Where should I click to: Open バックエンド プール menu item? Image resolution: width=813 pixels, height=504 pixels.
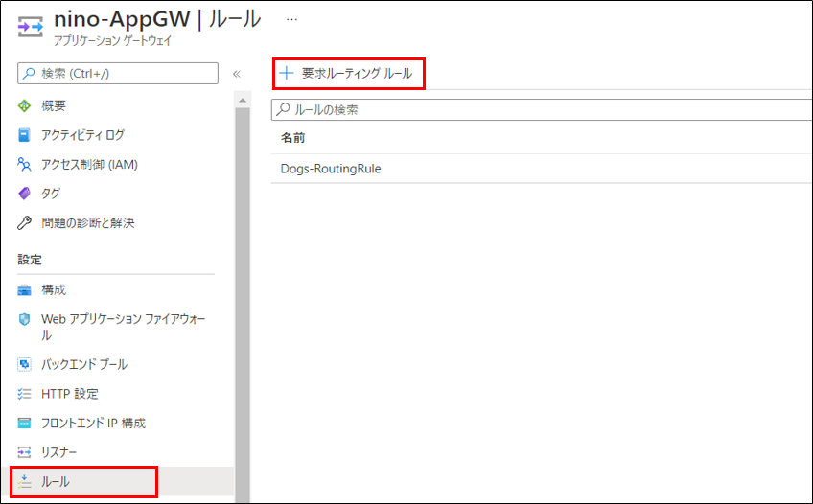click(84, 364)
